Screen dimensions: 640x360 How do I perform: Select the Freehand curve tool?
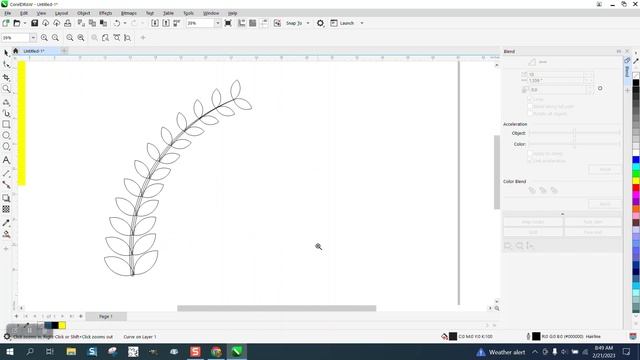(6, 102)
